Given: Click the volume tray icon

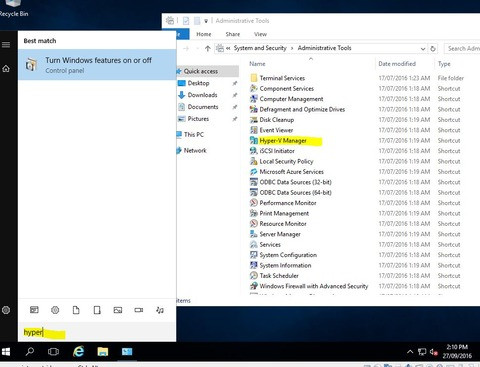Looking at the screenshot, I should pos(433,352).
